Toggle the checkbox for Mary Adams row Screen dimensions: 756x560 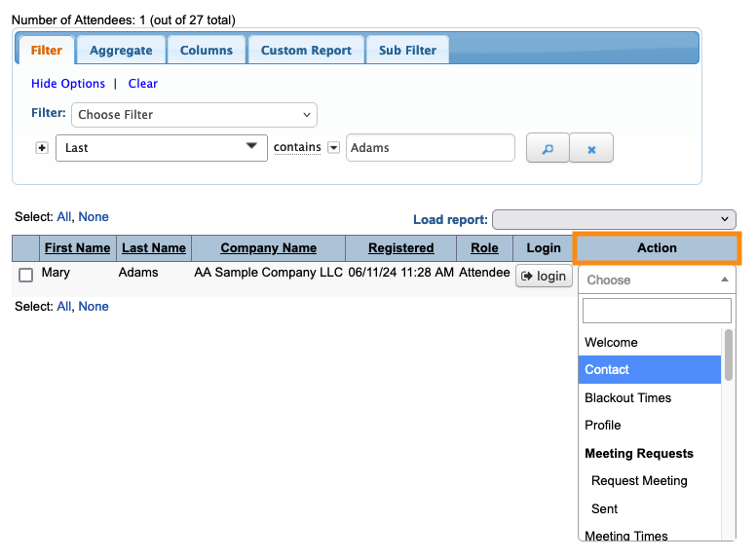point(26,275)
